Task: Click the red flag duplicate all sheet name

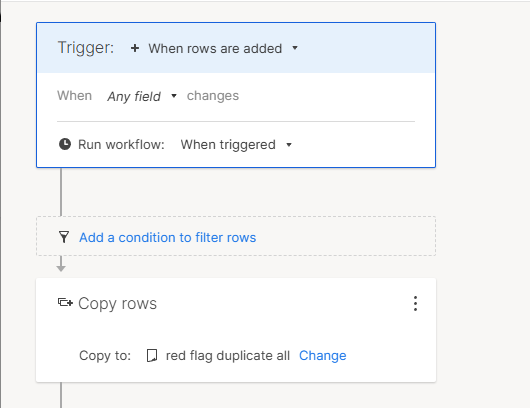Action: 228,356
